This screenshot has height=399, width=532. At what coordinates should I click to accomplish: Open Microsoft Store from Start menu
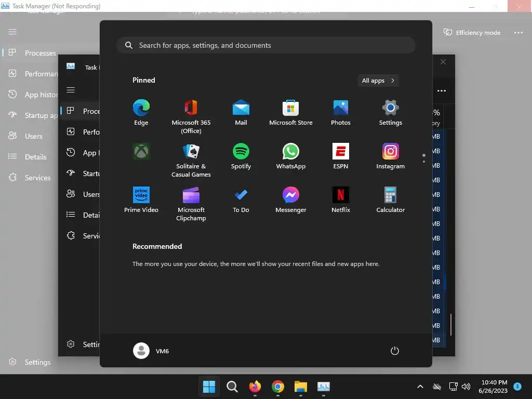[291, 113]
